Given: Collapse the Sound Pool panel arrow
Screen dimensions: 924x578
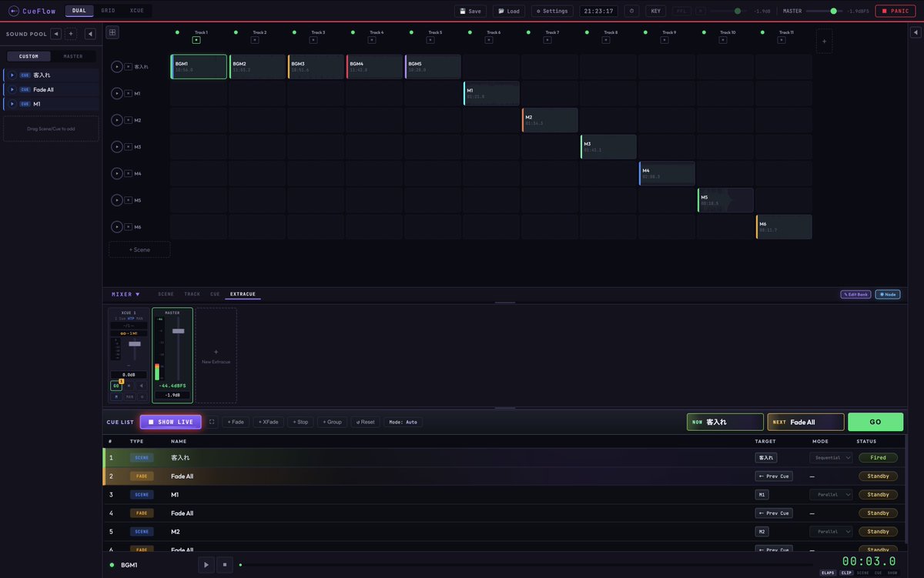Looking at the screenshot, I should [x=90, y=34].
